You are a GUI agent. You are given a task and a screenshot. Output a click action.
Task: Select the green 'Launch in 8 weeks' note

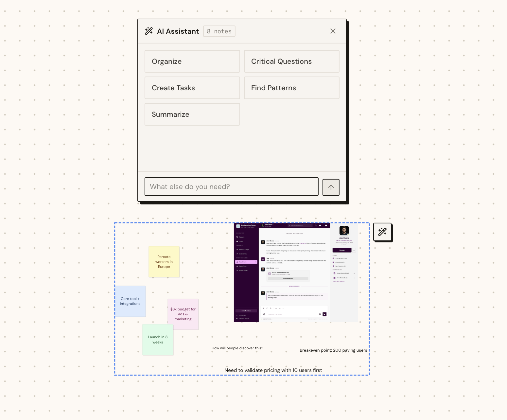(x=158, y=340)
